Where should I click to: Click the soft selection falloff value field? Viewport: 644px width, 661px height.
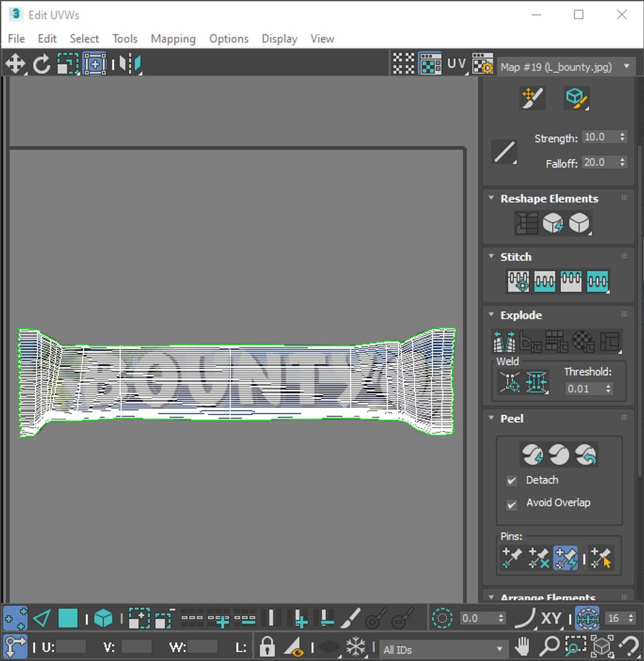478,618
